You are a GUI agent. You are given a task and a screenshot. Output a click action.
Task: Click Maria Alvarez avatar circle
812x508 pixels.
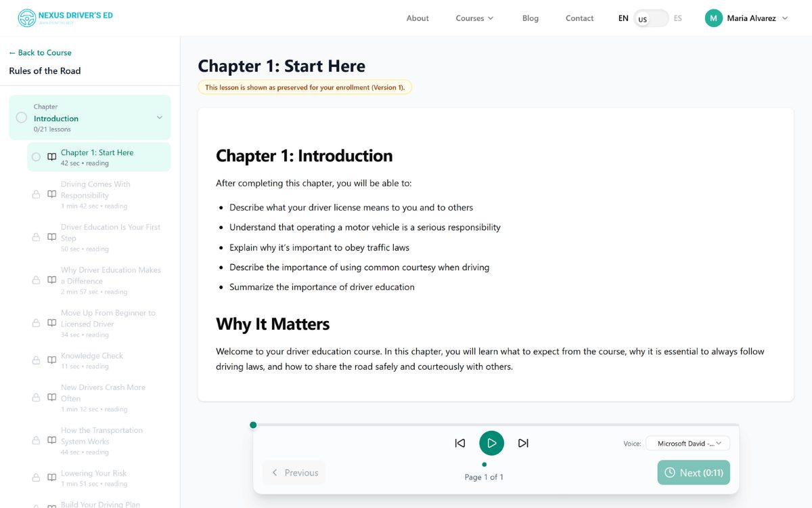[x=713, y=18]
